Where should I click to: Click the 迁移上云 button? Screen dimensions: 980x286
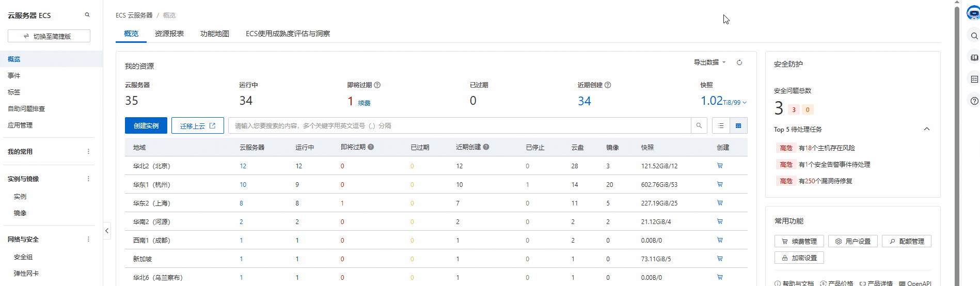(198, 125)
